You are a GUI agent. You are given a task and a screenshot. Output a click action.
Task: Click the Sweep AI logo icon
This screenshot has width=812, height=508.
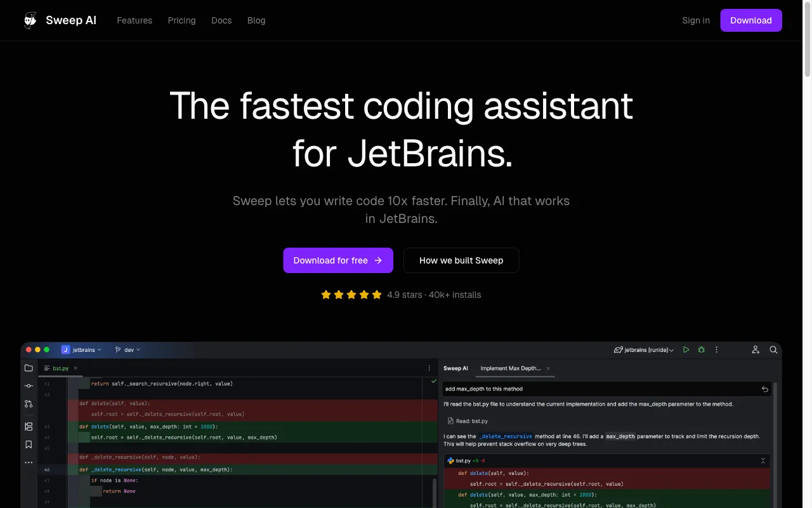pyautogui.click(x=30, y=20)
